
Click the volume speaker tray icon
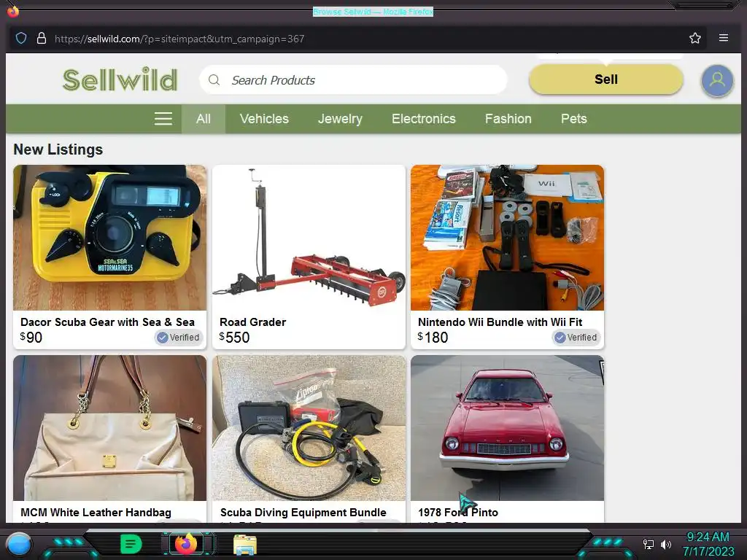(x=665, y=544)
